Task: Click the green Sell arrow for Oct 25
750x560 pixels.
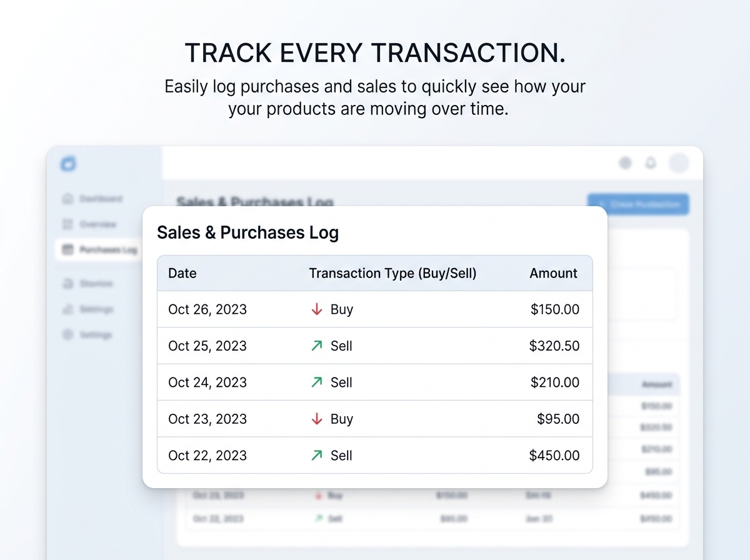Action: (x=317, y=346)
